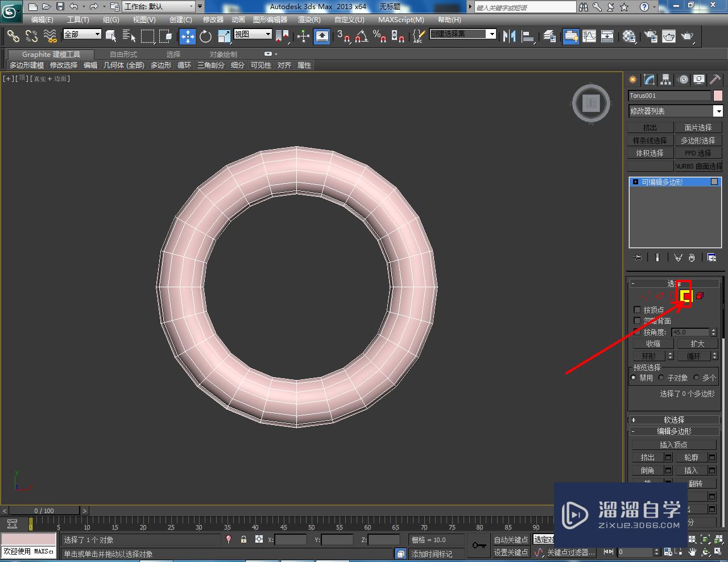Switch to the 对象绘制 ribbon tab
The height and width of the screenshot is (562, 728).
coord(224,54)
